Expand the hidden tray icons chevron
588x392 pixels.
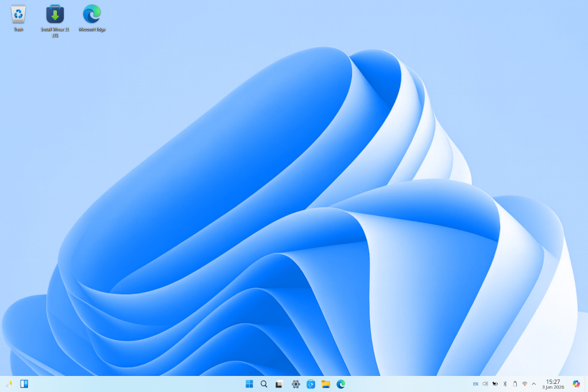point(533,384)
